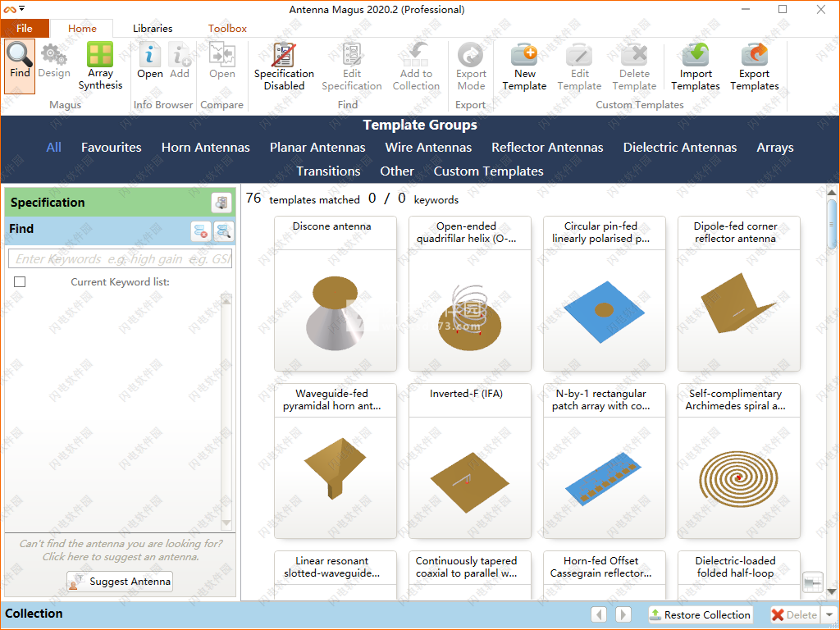Click the Edit Template icon
The image size is (840, 630).
click(x=579, y=66)
